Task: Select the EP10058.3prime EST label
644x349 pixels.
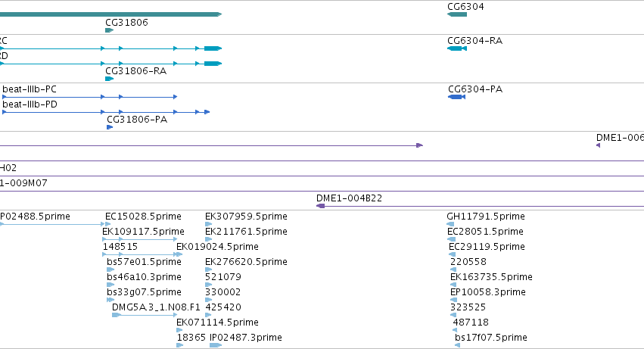Action: click(x=488, y=292)
